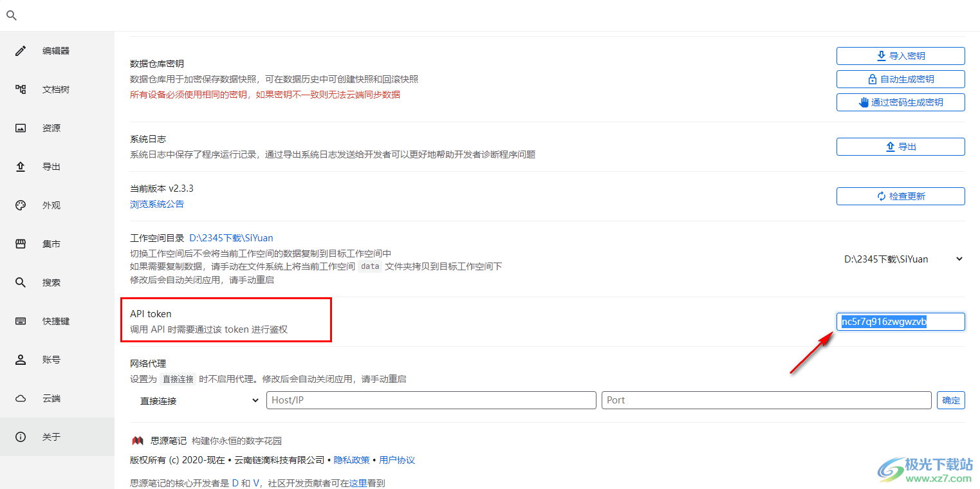Click the API token input field
This screenshot has width=980, height=489.
[900, 322]
